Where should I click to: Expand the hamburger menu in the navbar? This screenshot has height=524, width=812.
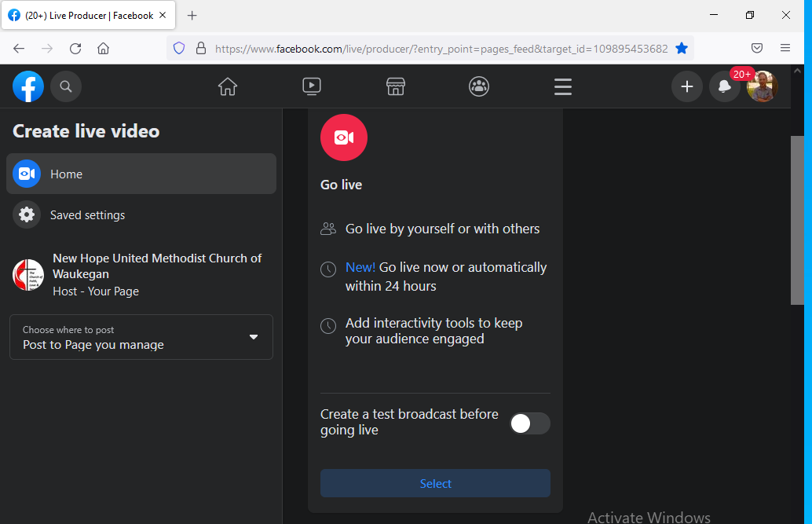click(x=562, y=86)
